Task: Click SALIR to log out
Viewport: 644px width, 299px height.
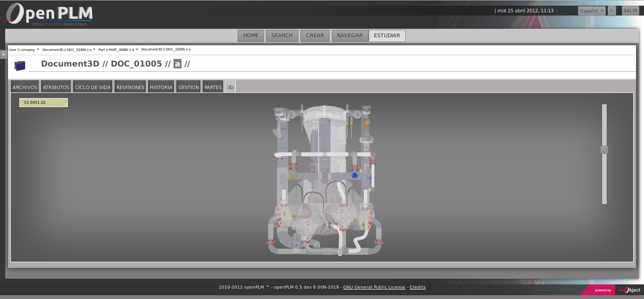Action: [x=630, y=10]
